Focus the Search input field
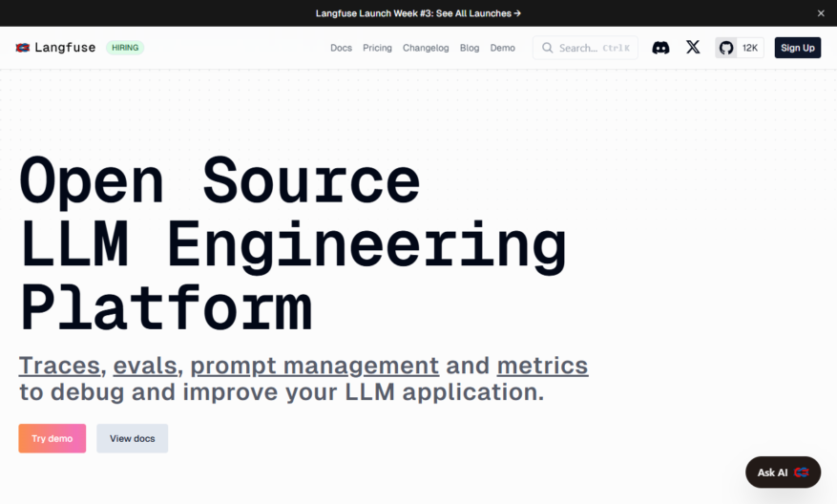The height and width of the screenshot is (504, 837). 585,48
